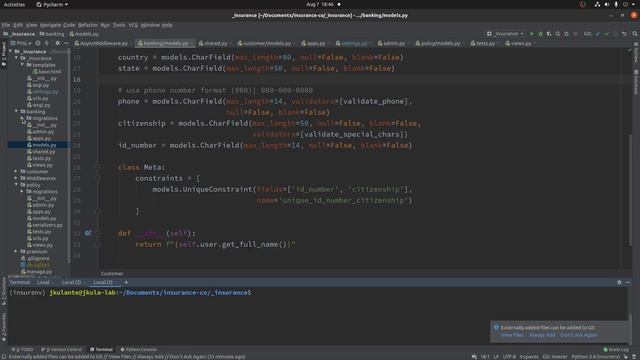The height and width of the screenshot is (360, 640).
Task: Click the Customer breadcrumb below the editor
Action: click(x=112, y=273)
